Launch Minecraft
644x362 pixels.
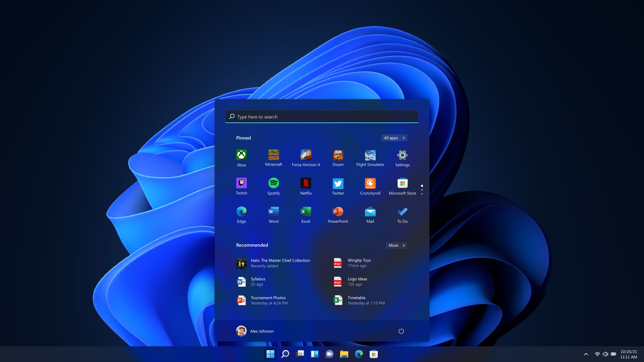click(x=273, y=157)
